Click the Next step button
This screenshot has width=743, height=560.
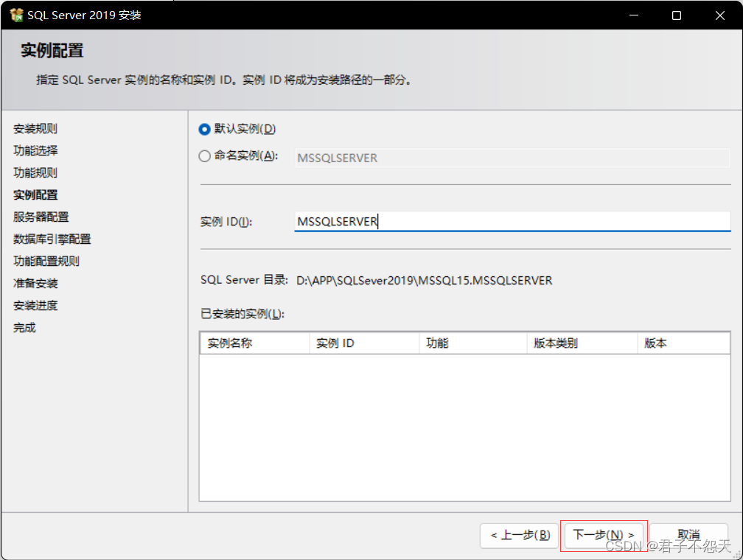[x=603, y=536]
